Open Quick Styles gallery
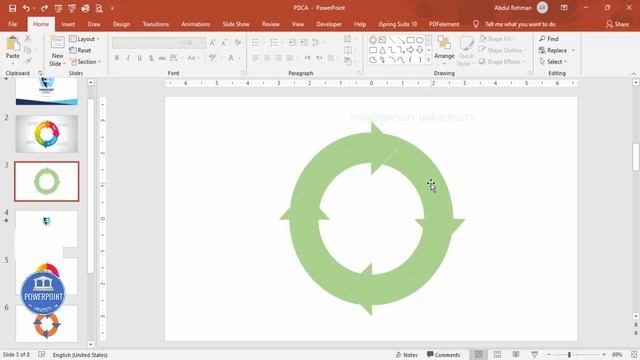640x360 pixels. tap(466, 51)
